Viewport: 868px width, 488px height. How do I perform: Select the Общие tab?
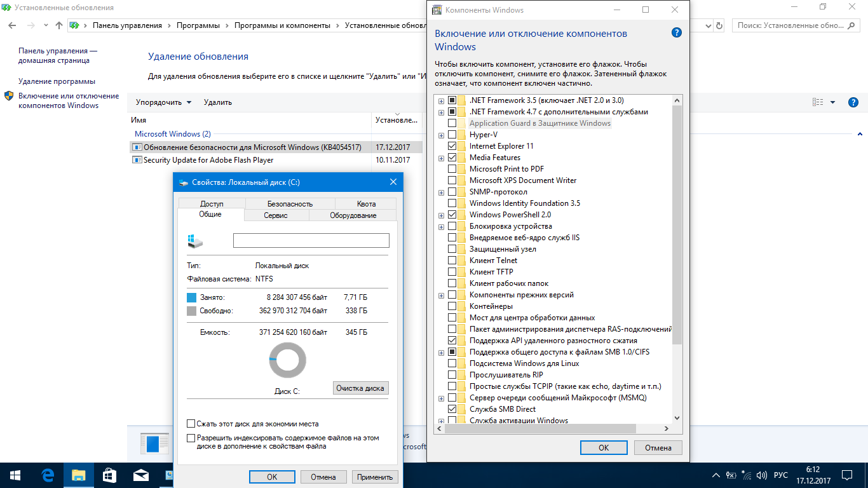click(x=210, y=215)
